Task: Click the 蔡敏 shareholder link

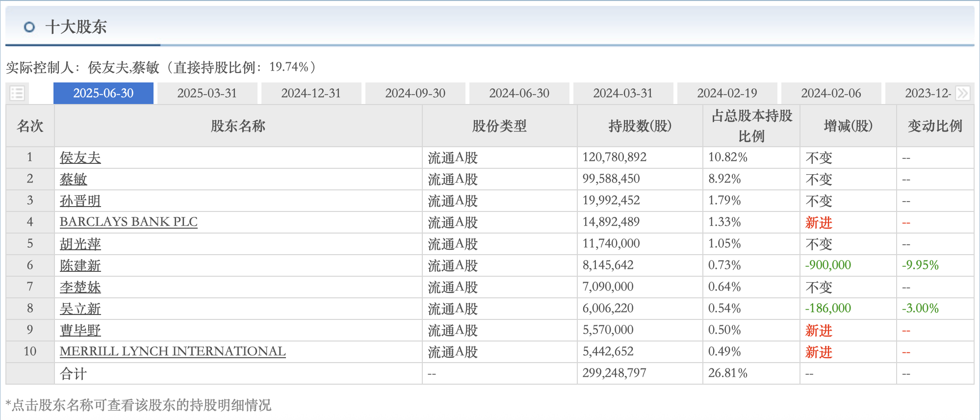Action: tap(74, 179)
